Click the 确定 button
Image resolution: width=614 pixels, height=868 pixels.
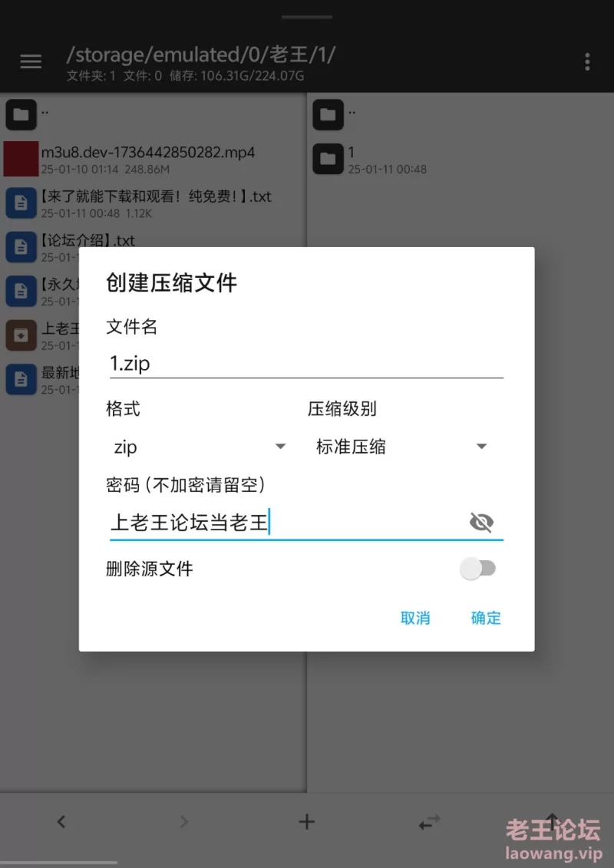click(x=486, y=618)
